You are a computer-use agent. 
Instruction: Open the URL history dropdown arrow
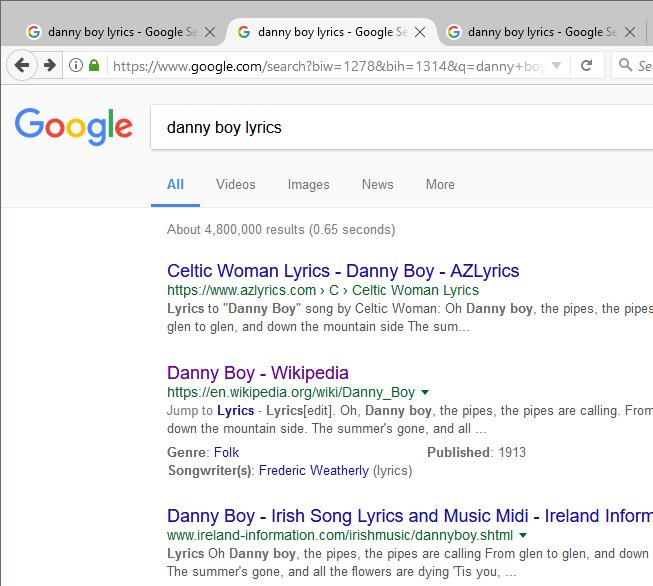pyautogui.click(x=556, y=65)
